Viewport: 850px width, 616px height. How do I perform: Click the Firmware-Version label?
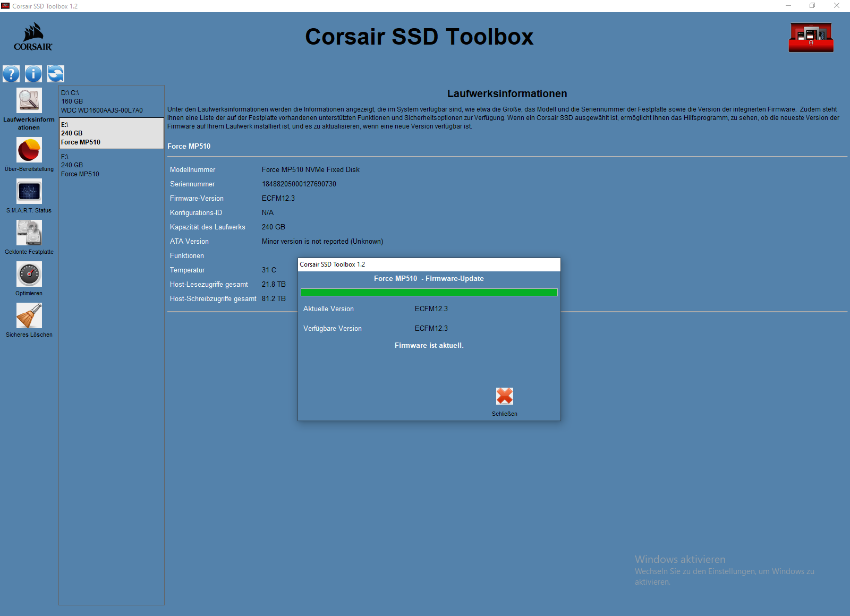(x=197, y=199)
